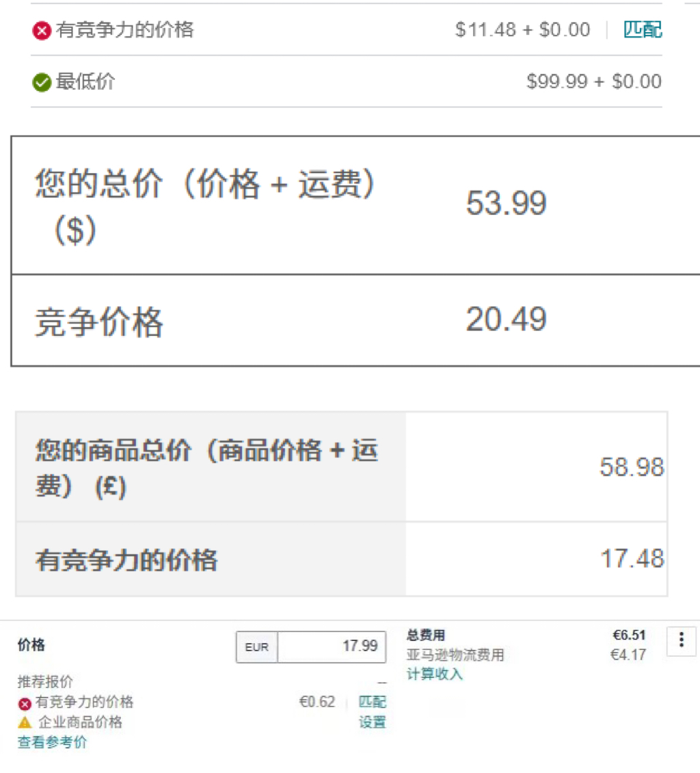
Task: Click the red X beside $11.48 competitive price
Action: pos(42,31)
